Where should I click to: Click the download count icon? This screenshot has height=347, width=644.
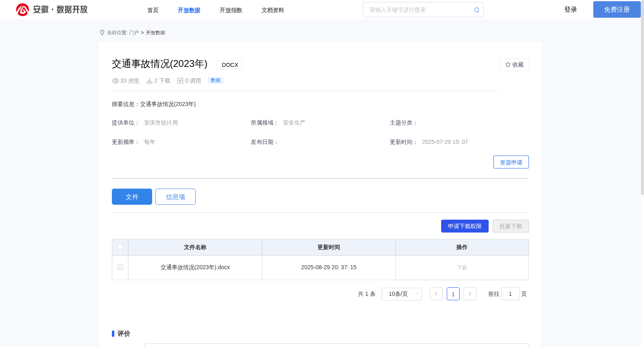tap(149, 81)
